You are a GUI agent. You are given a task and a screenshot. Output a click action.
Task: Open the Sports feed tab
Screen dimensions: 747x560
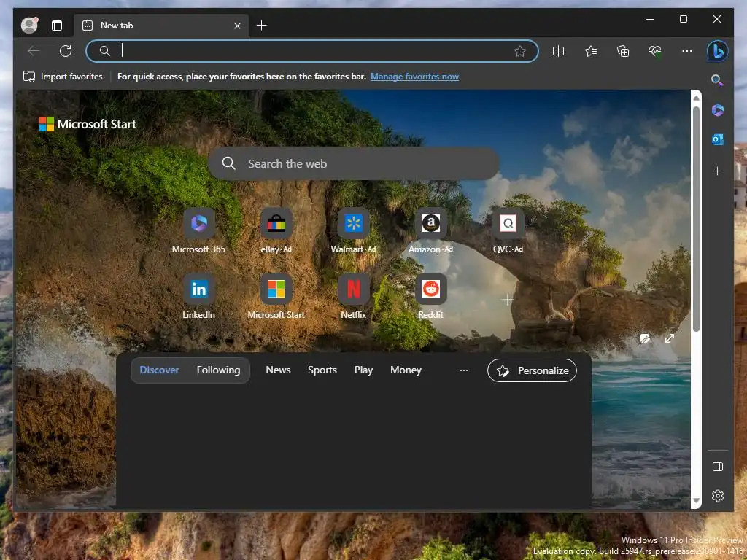(x=322, y=370)
